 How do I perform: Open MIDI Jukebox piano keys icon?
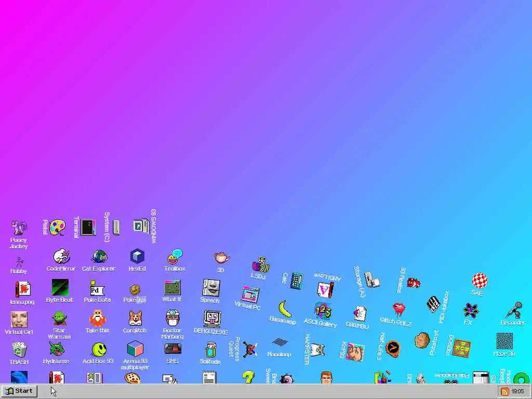click(x=433, y=304)
